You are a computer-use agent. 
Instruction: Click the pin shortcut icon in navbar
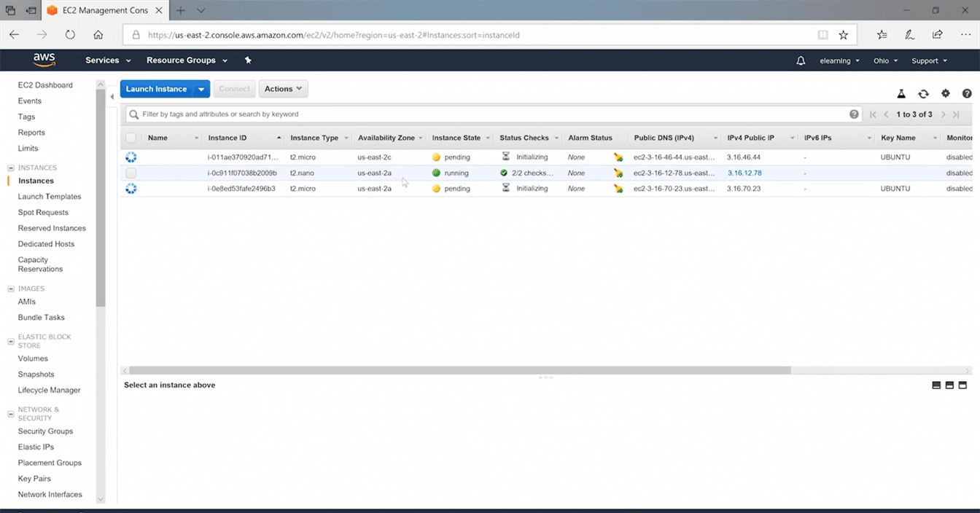(248, 60)
